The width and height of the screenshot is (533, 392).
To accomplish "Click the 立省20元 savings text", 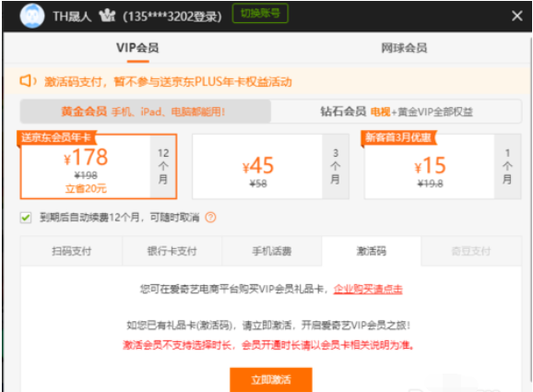I will tap(86, 188).
